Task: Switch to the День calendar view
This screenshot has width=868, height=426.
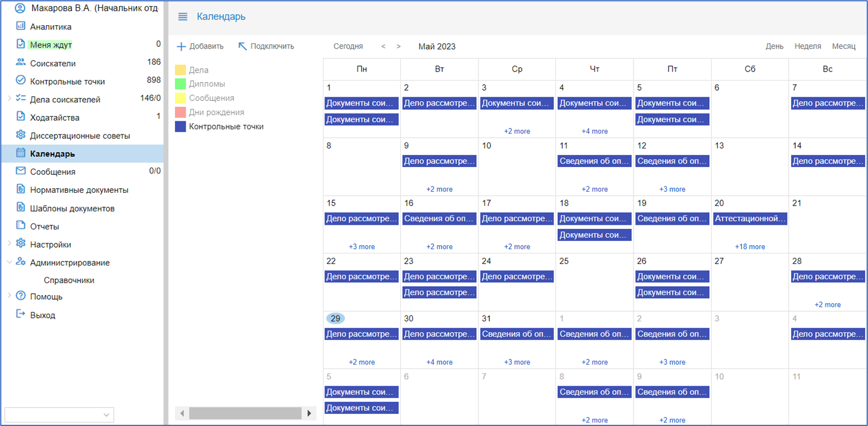Action: click(774, 46)
